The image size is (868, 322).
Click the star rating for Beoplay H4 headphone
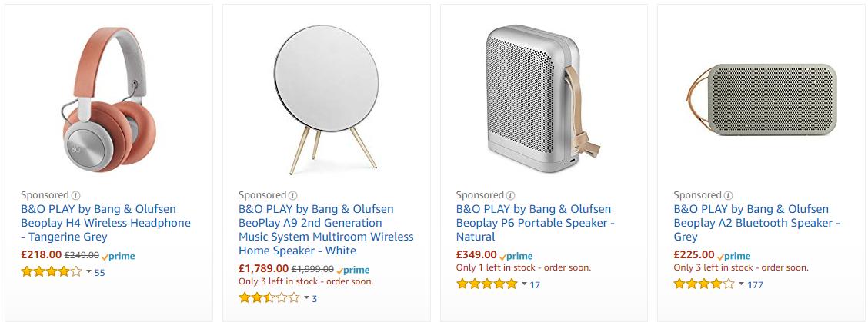51,271
